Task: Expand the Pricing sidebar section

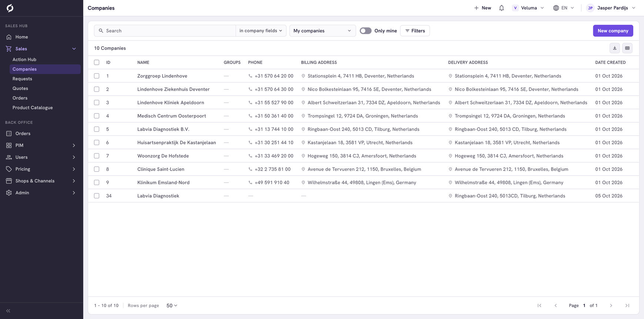Action: (41, 169)
